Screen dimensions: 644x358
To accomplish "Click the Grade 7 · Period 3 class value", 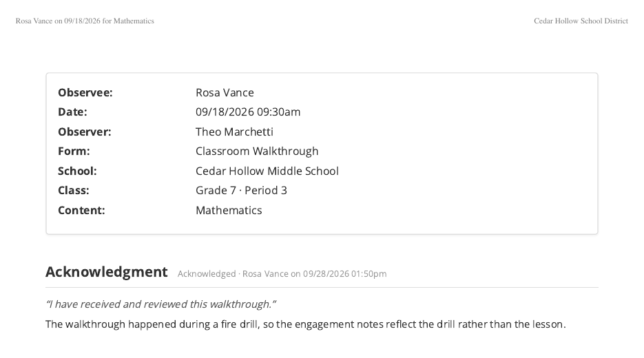I will click(x=241, y=191).
